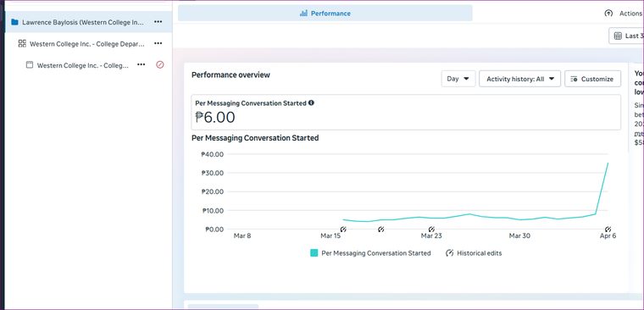Click the historical edit marker at Apr 6
This screenshot has width=644, height=310.
(x=608, y=230)
